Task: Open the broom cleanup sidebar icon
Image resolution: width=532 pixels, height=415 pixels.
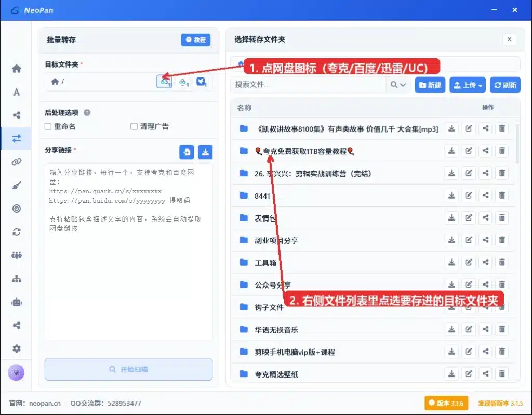Action: (x=16, y=185)
